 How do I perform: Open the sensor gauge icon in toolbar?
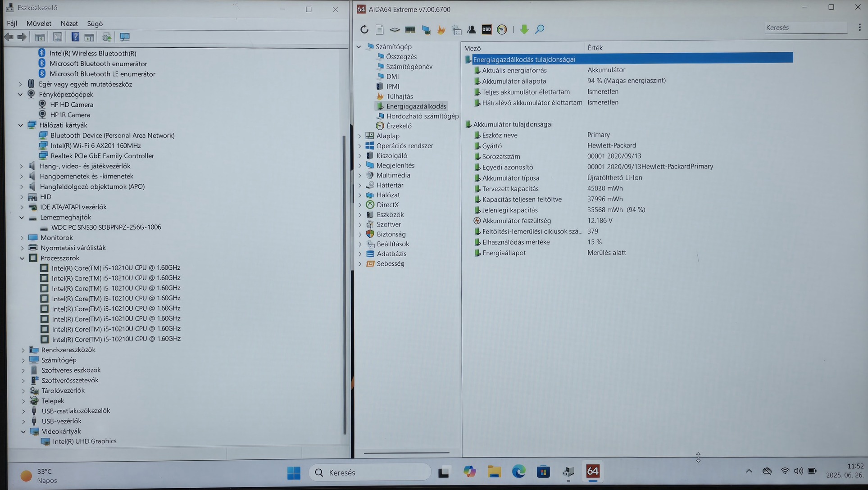tap(502, 30)
